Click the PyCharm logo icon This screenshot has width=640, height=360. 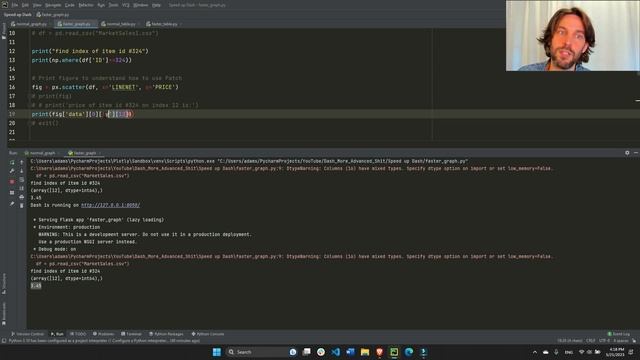(4, 5)
